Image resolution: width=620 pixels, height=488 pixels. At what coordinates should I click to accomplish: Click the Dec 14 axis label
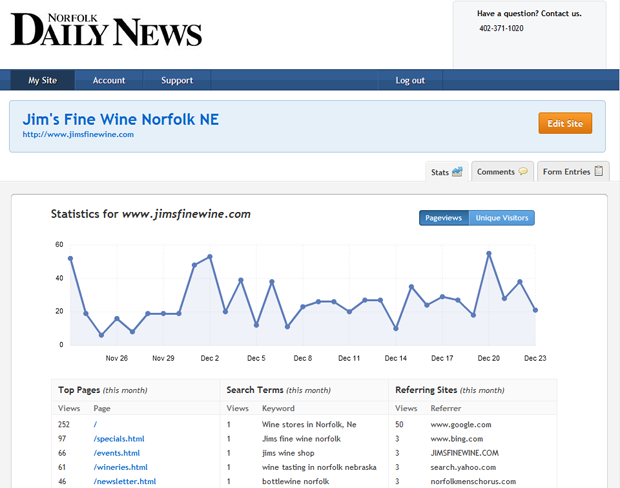[x=395, y=358]
